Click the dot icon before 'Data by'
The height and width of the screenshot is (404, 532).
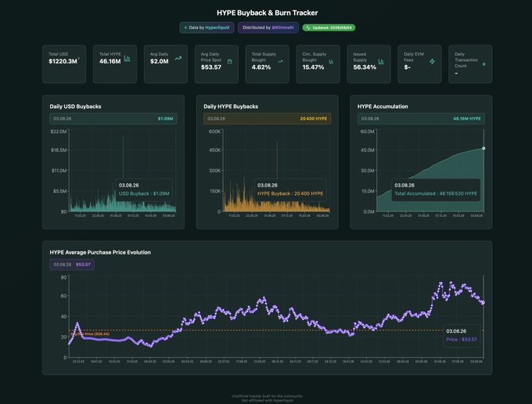click(185, 28)
